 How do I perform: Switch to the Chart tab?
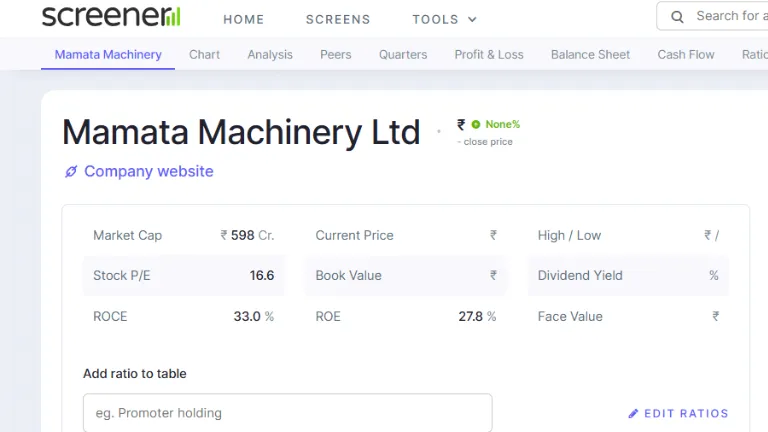pos(204,54)
